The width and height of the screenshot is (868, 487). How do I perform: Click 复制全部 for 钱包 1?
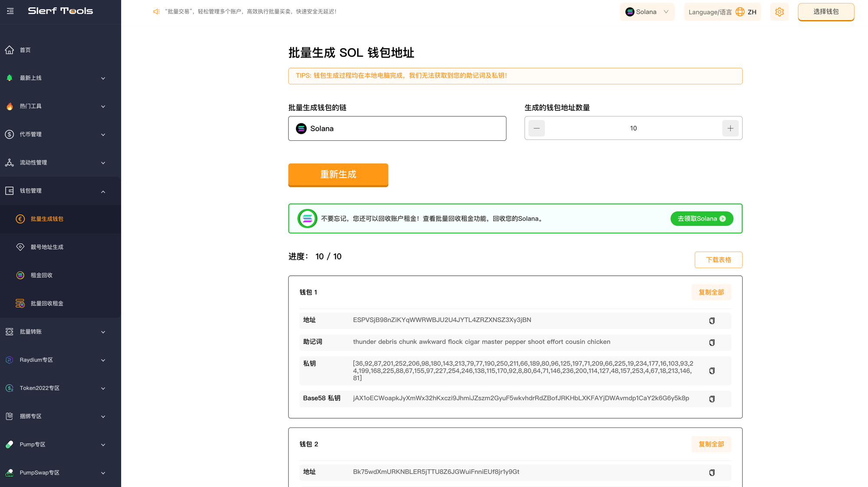click(711, 292)
